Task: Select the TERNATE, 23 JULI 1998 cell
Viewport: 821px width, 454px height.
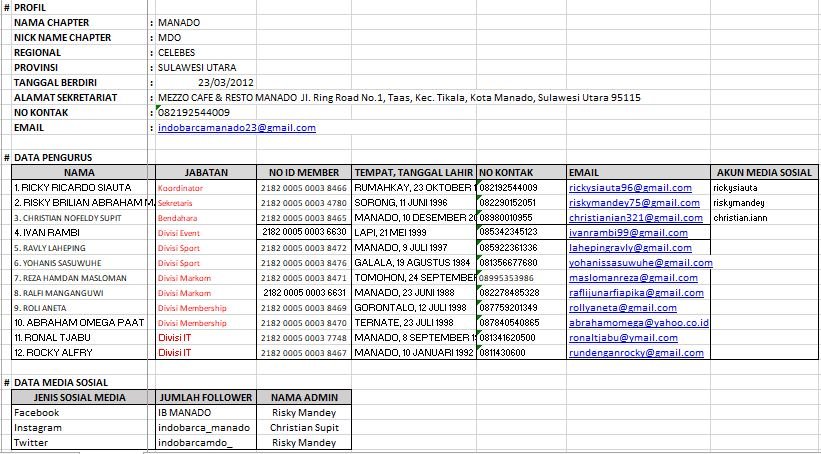Action: tap(414, 323)
